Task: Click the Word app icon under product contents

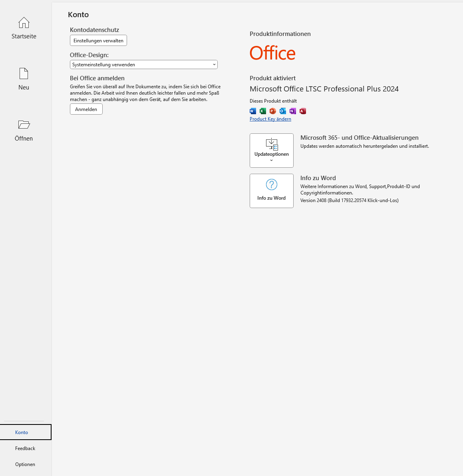Action: coord(253,111)
